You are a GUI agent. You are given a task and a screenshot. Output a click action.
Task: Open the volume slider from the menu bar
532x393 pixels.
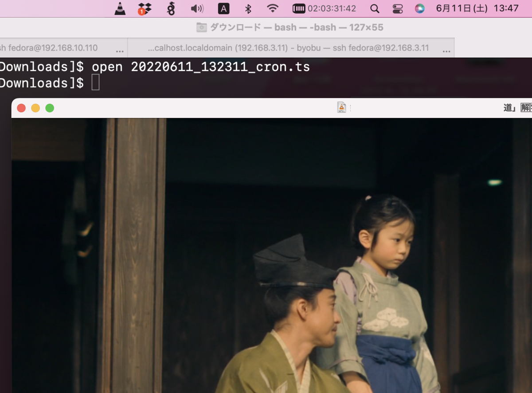click(196, 8)
